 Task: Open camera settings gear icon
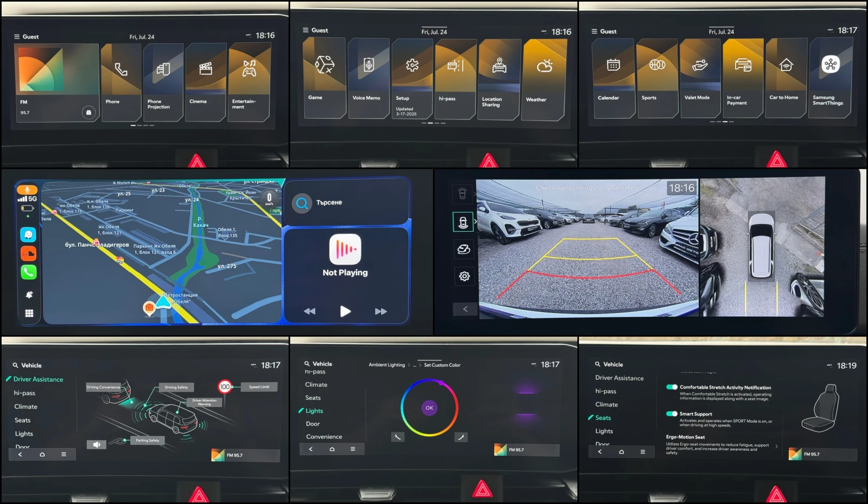(464, 276)
